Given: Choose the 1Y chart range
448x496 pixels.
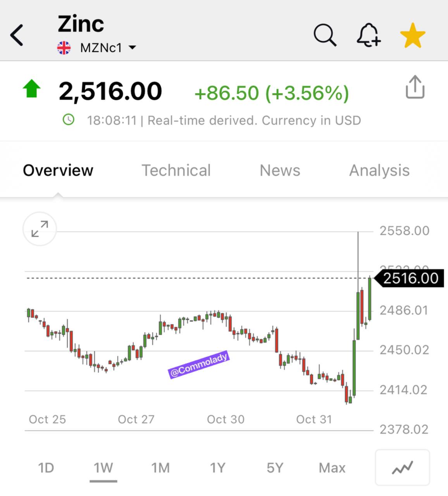Looking at the screenshot, I should (x=217, y=468).
